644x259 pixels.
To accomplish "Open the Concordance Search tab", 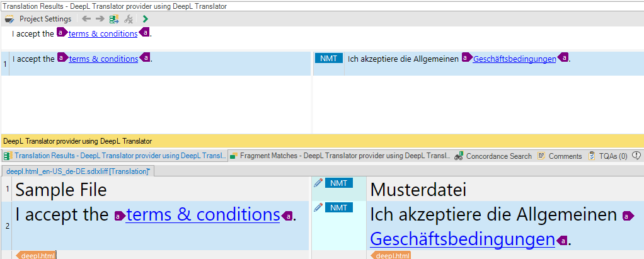I will point(493,156).
